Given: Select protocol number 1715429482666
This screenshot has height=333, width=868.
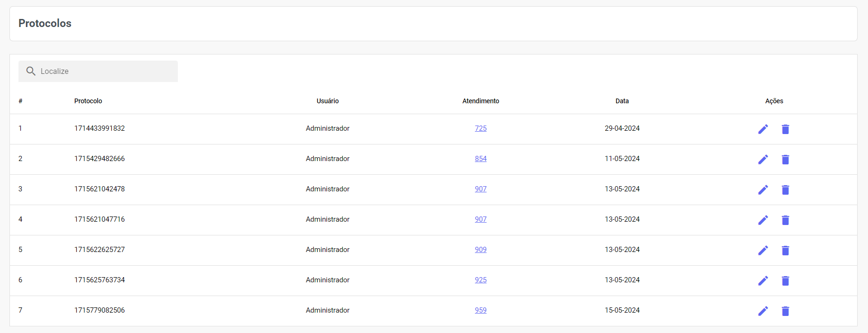Looking at the screenshot, I should (99, 159).
